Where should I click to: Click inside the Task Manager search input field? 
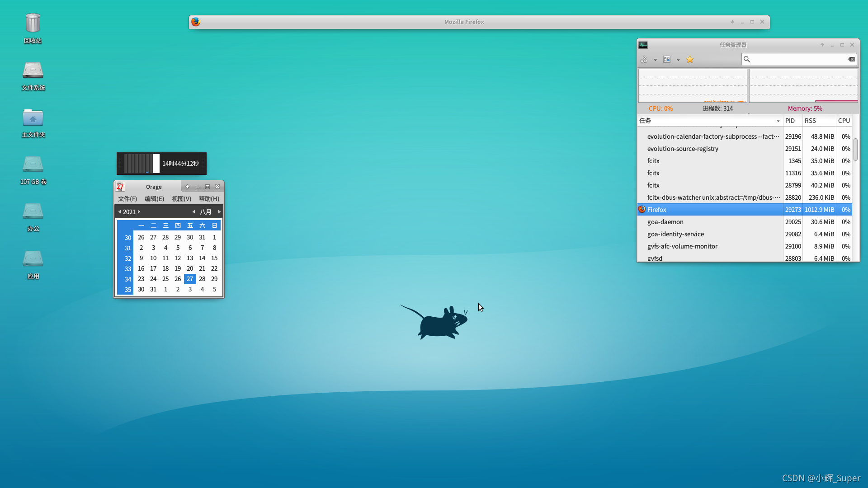(798, 59)
